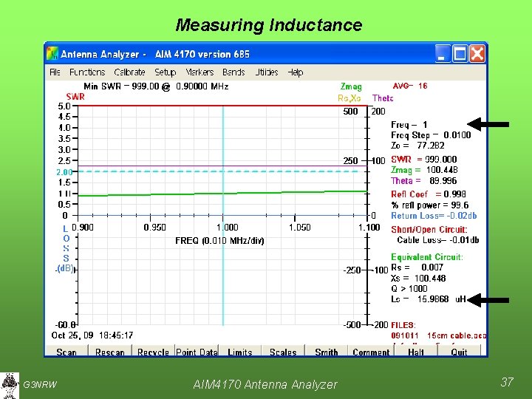Open the Bands menu

point(233,72)
